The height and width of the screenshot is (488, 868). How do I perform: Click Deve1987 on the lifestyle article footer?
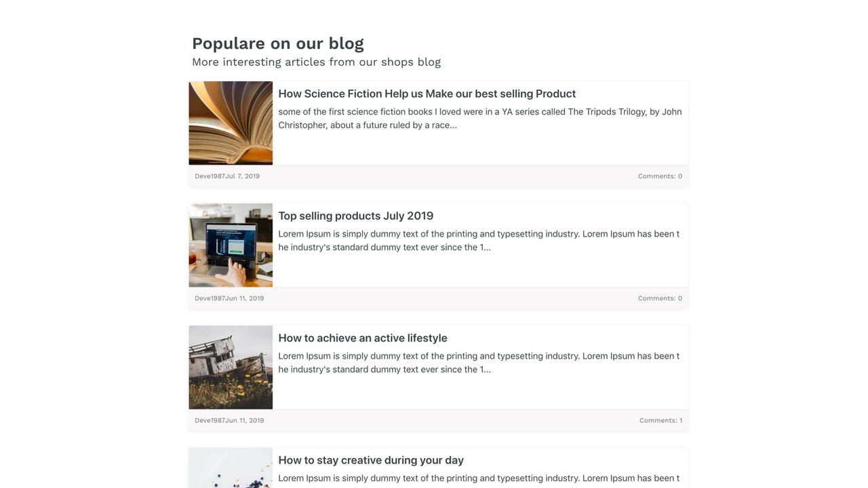(x=209, y=420)
